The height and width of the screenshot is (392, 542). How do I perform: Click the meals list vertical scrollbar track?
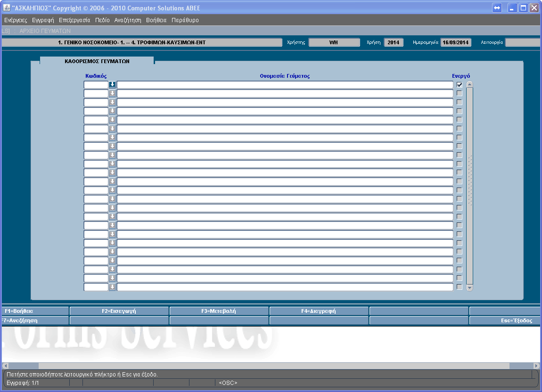coord(469,186)
